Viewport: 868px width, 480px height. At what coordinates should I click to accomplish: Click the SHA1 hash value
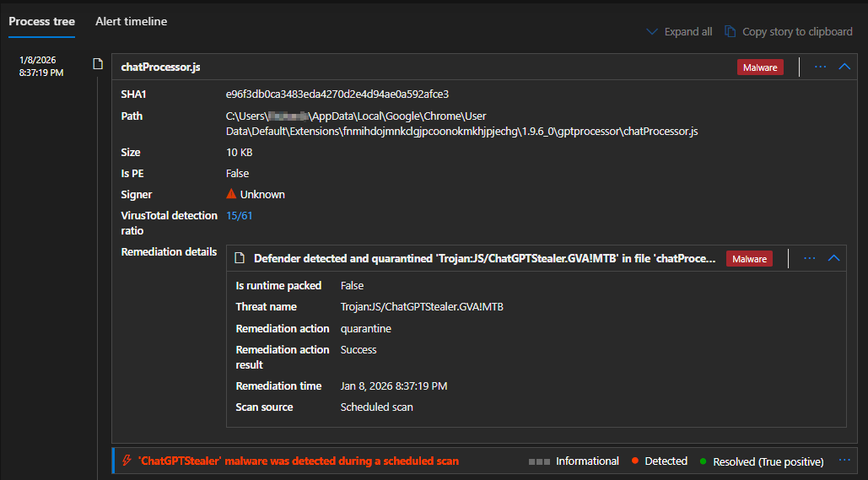pos(337,94)
